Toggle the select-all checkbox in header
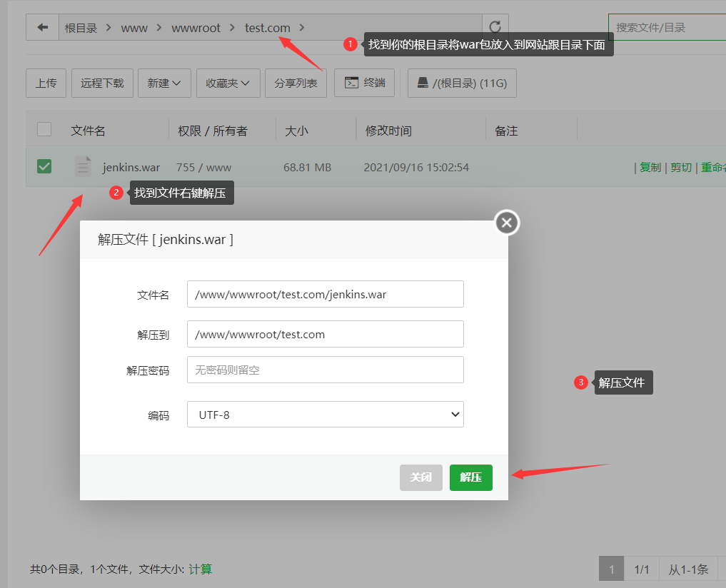The width and height of the screenshot is (726, 588). point(44,129)
